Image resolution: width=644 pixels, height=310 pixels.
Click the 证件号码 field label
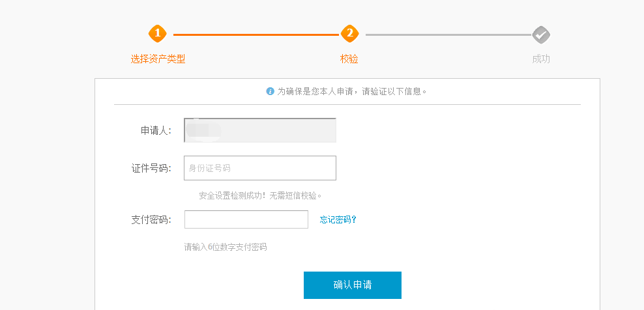pyautogui.click(x=151, y=169)
